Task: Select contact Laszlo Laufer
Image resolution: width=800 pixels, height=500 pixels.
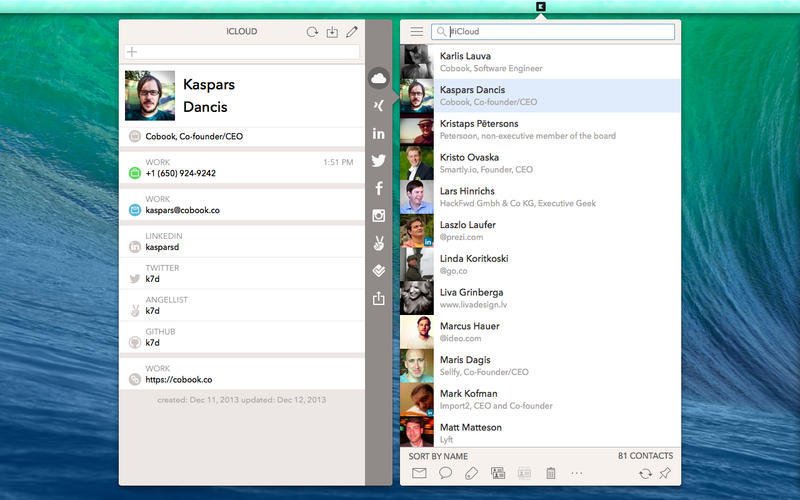Action: (540, 230)
